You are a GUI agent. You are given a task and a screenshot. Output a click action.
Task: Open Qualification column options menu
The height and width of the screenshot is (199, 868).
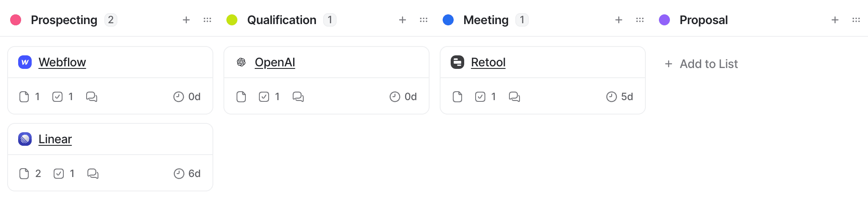(424, 20)
